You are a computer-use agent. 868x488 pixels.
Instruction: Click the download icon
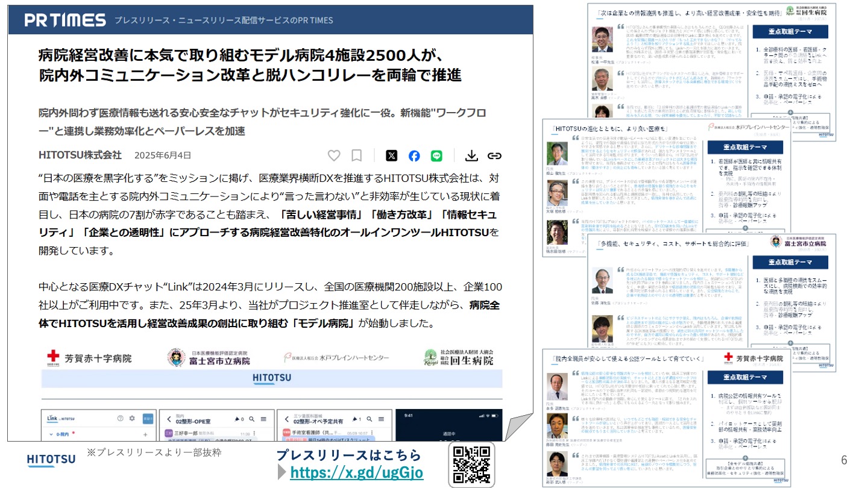pyautogui.click(x=472, y=155)
